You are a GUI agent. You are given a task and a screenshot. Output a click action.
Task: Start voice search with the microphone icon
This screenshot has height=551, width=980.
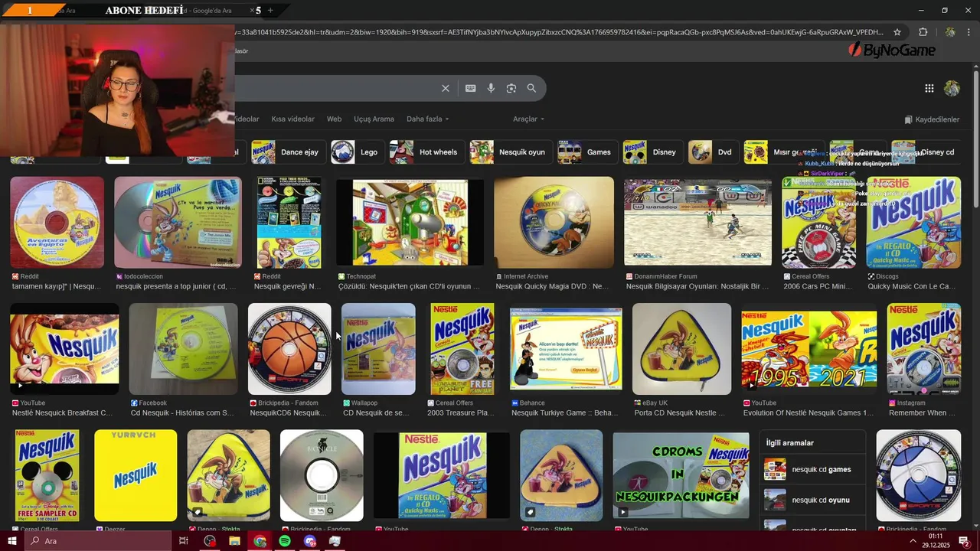pos(491,88)
